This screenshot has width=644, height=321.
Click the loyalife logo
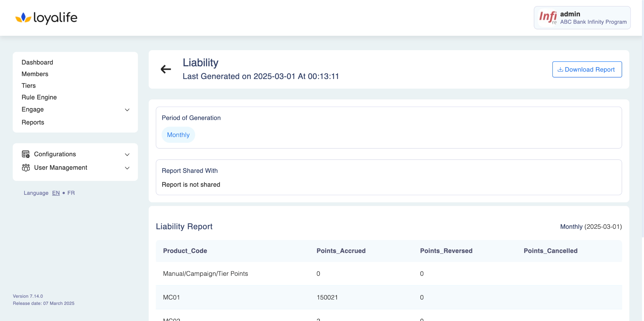click(46, 18)
